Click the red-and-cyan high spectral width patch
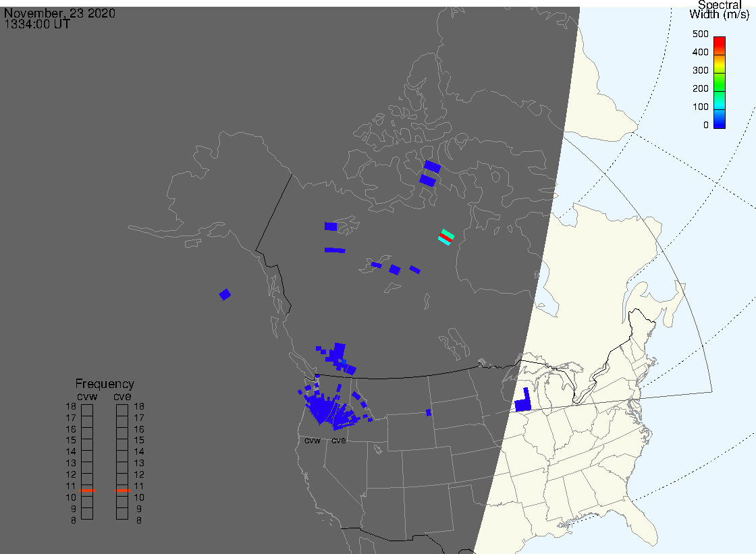The image size is (756, 554). [x=446, y=238]
